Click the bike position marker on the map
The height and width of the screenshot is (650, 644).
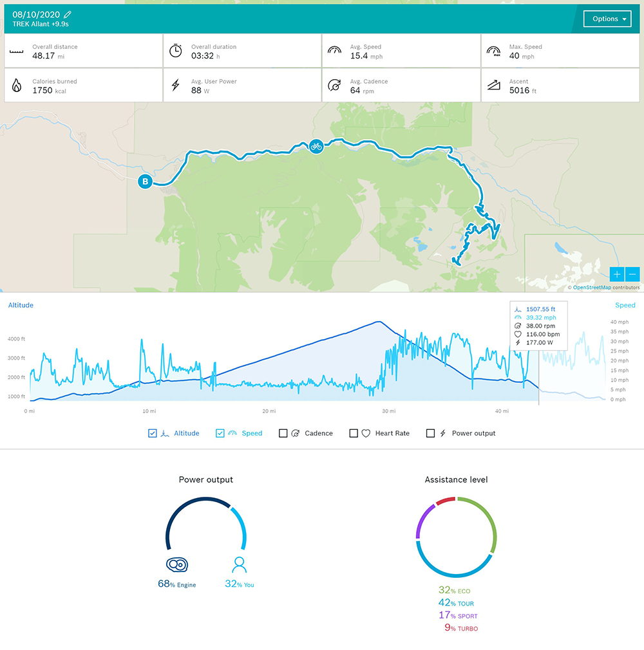point(316,145)
